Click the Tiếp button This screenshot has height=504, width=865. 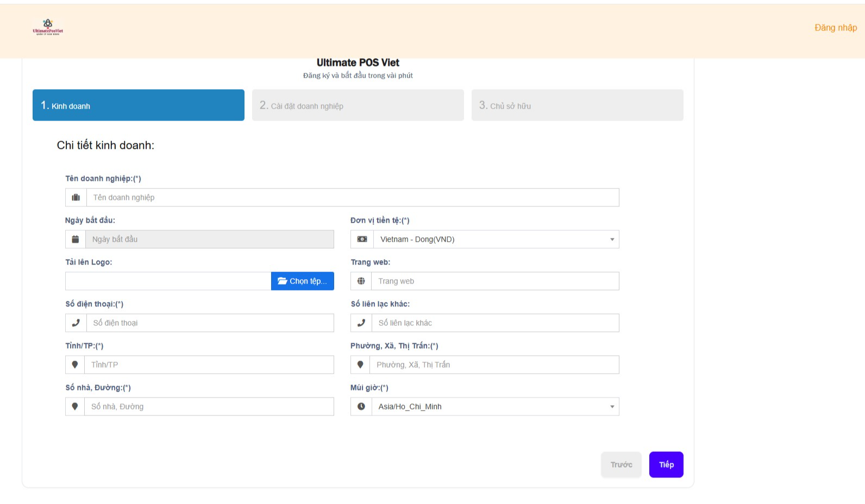666,465
